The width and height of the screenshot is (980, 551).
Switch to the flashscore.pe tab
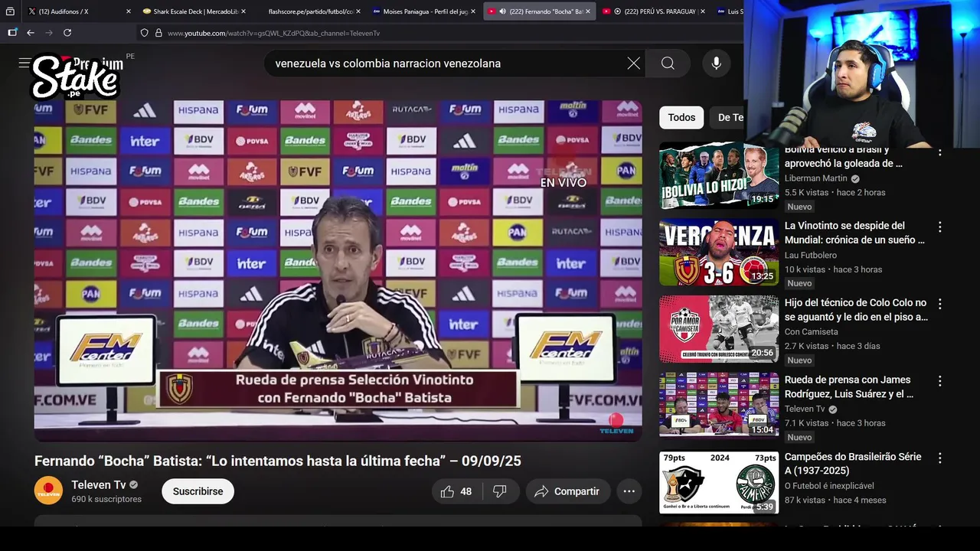[309, 11]
